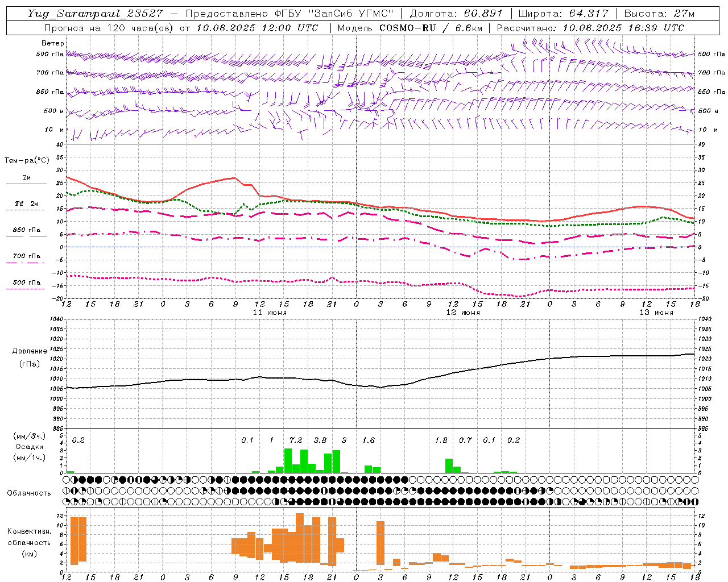The image size is (728, 582).
Task: Click 'Прогноз на 120 часа(ов)' forecast header text
Action: pos(110,28)
